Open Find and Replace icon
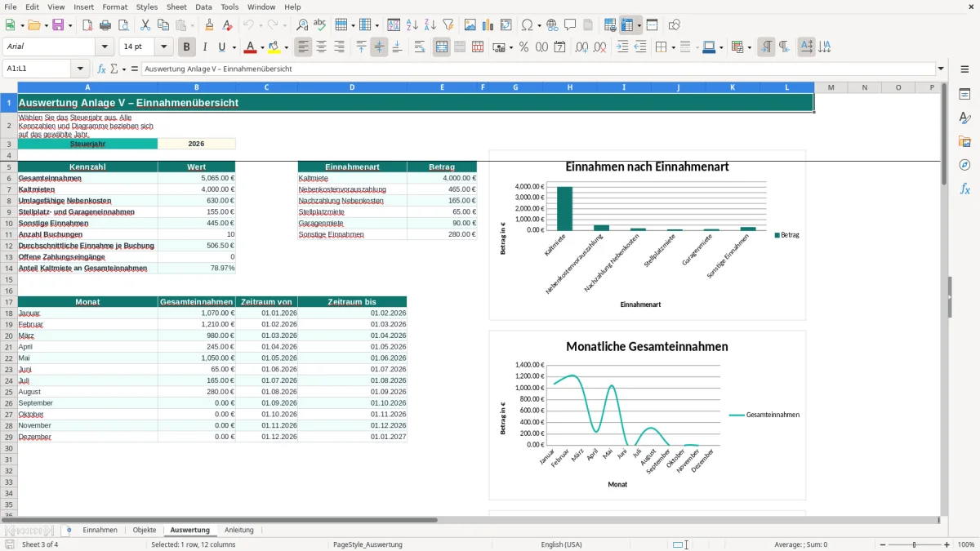980x551 pixels. (x=302, y=25)
